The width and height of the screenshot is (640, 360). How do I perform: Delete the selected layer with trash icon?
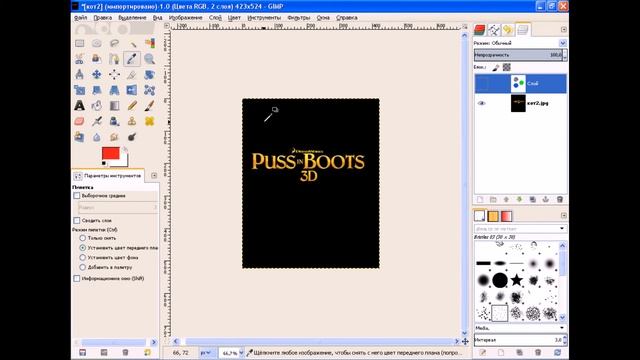(560, 199)
